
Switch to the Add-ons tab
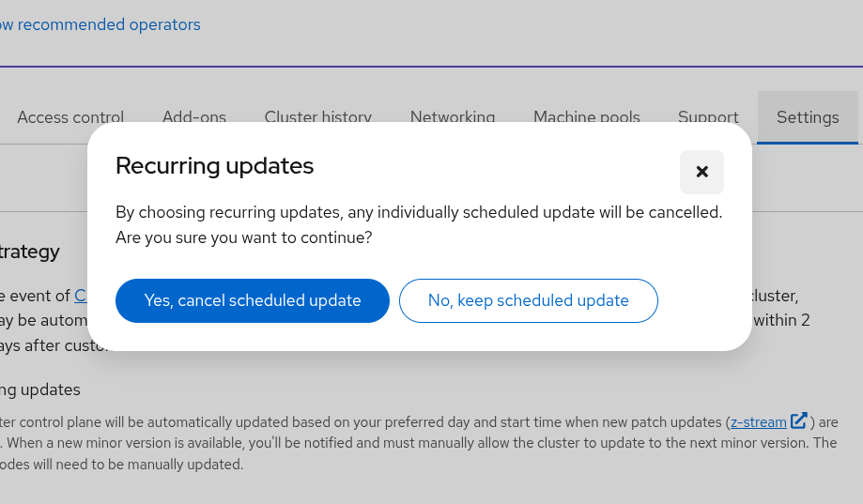click(x=194, y=117)
